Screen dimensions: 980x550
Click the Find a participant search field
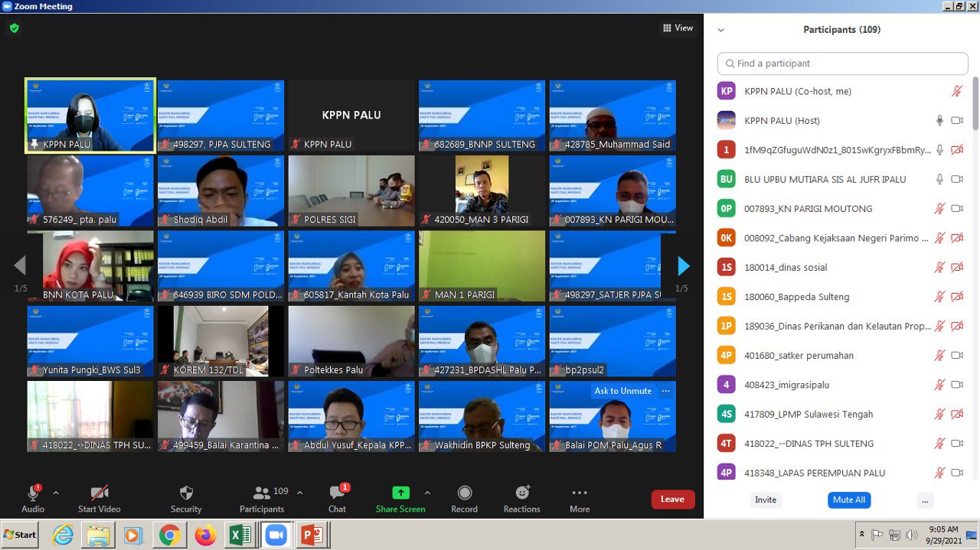point(842,63)
